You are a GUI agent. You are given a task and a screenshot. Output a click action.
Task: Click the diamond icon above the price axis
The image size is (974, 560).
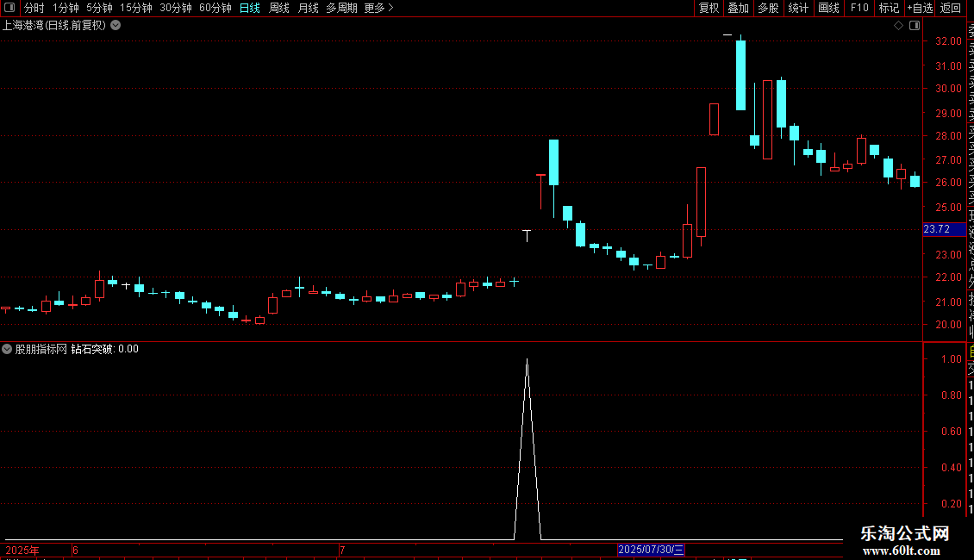point(898,26)
